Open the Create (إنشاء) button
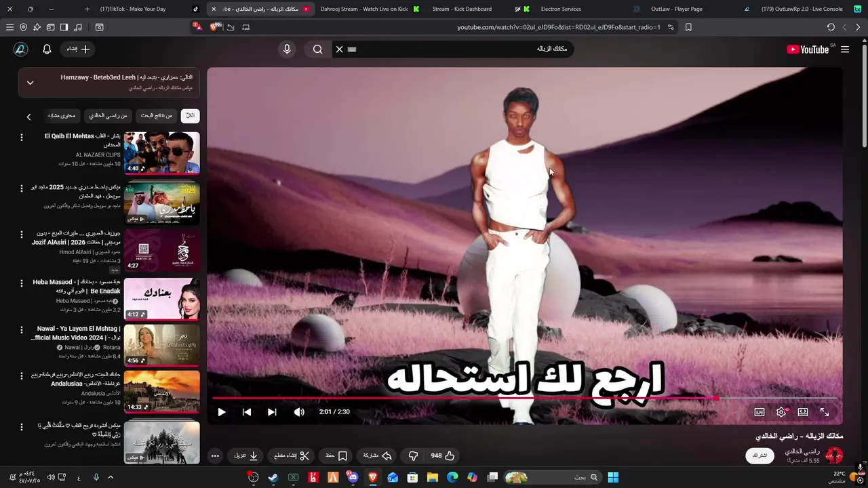Image resolution: width=868 pixels, height=488 pixels. [78, 49]
